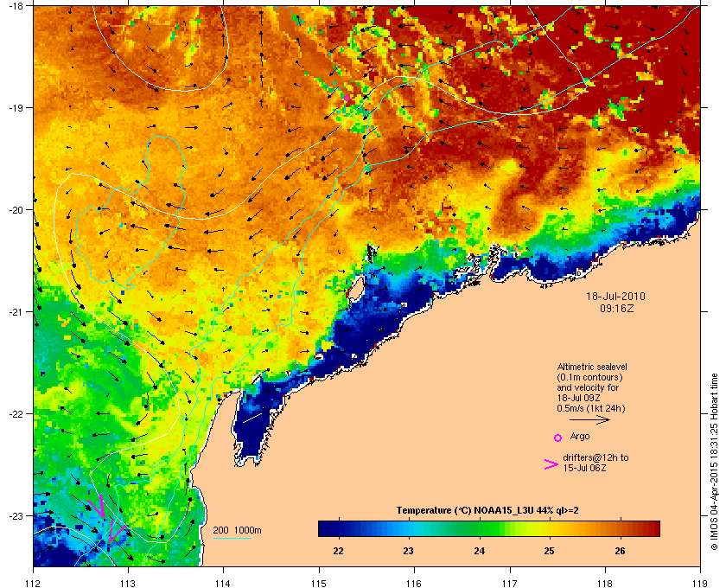Click the colorbar tick label 26
726x588 pixels.
(620, 551)
